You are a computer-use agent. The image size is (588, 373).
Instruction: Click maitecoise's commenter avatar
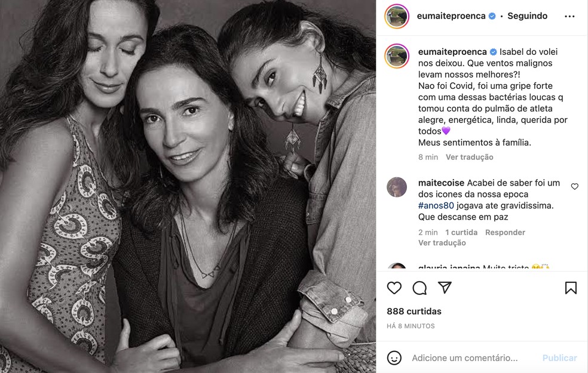pos(396,187)
